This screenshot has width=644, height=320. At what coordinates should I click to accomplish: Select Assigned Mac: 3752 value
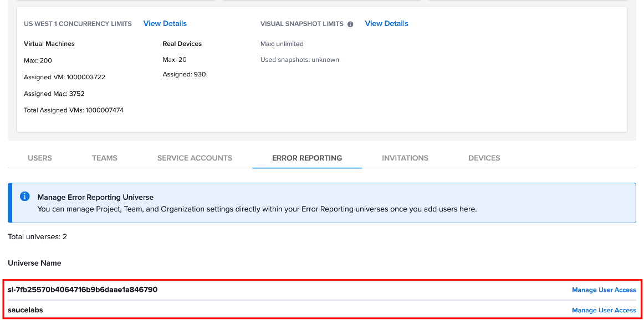click(54, 94)
